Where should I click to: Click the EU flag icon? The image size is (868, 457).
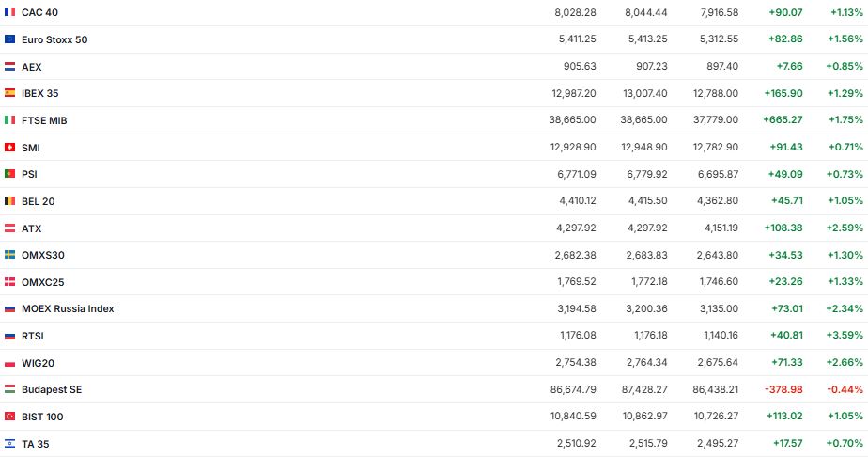[10, 39]
